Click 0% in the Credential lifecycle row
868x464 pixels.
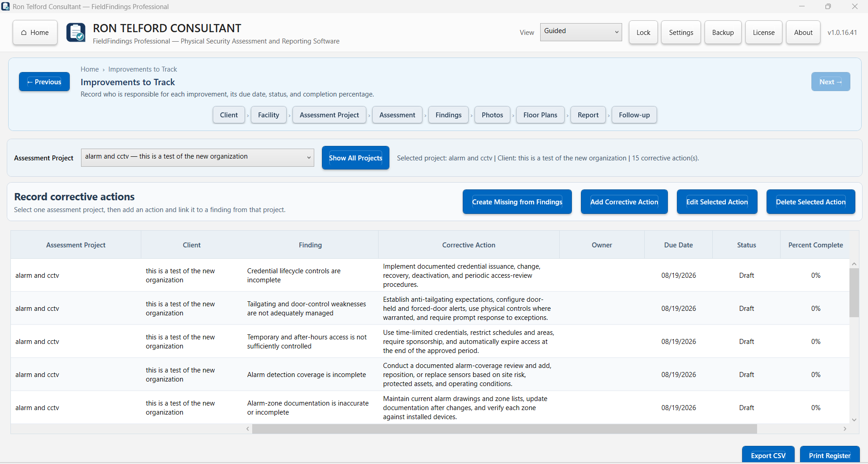[x=815, y=275]
